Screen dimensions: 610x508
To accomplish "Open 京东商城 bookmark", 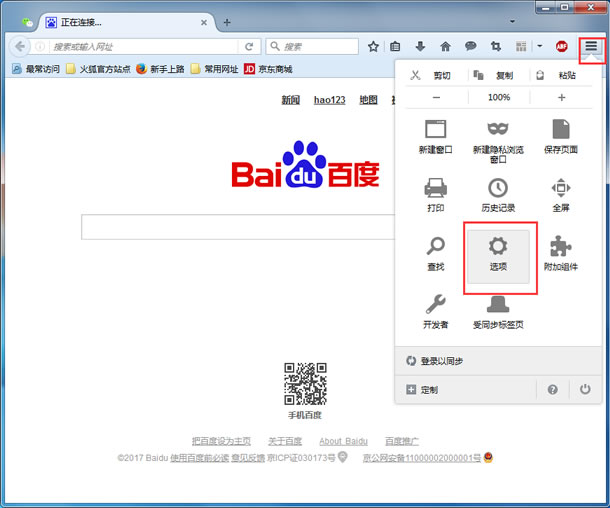I will [268, 69].
